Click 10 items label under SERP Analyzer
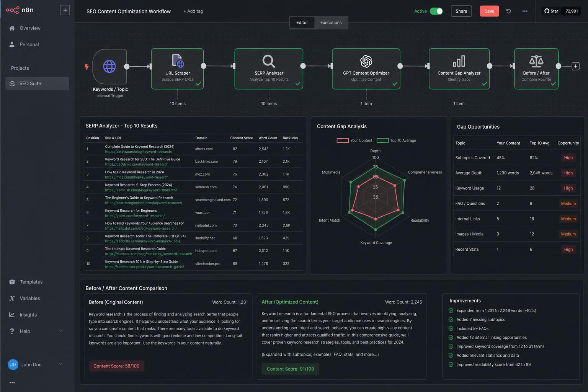The height and width of the screenshot is (392, 588). [x=269, y=104]
